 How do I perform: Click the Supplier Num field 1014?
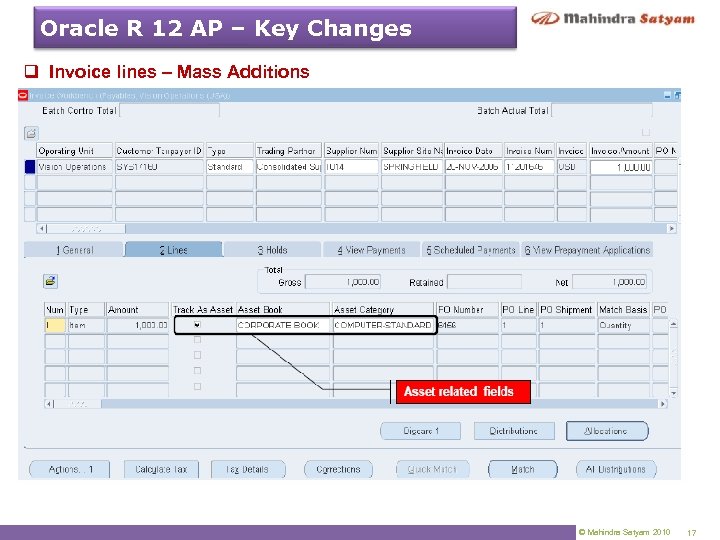click(x=352, y=167)
